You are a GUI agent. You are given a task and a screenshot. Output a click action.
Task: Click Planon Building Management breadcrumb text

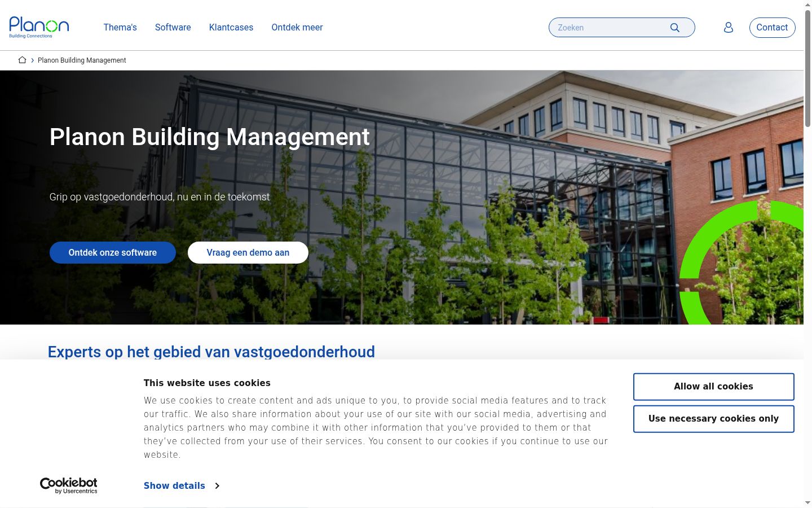tap(82, 60)
